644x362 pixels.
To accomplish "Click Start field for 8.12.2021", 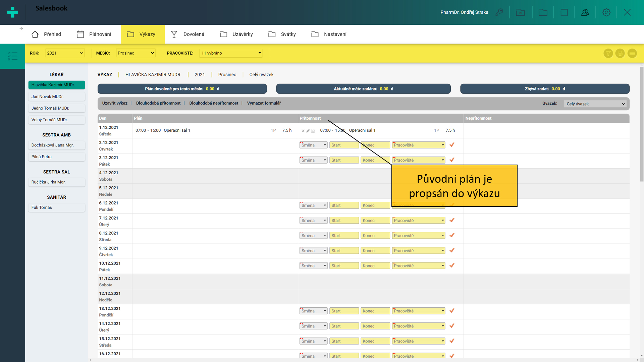I will (x=344, y=236).
